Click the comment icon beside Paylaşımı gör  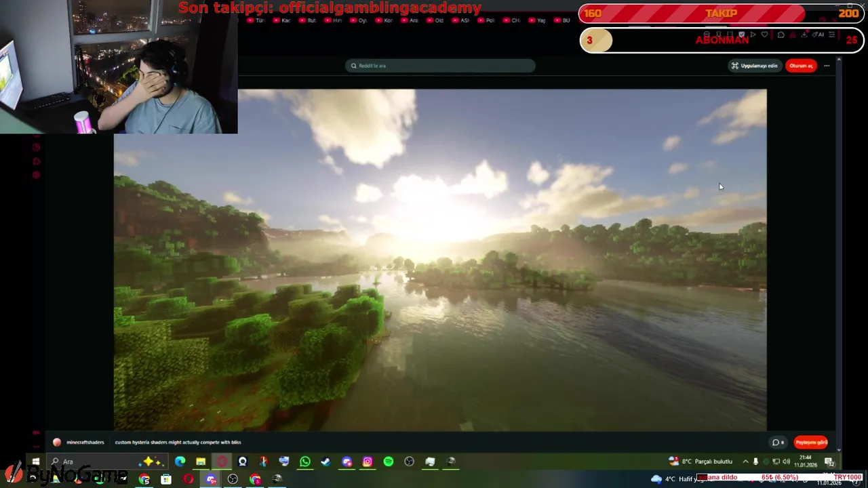point(777,443)
